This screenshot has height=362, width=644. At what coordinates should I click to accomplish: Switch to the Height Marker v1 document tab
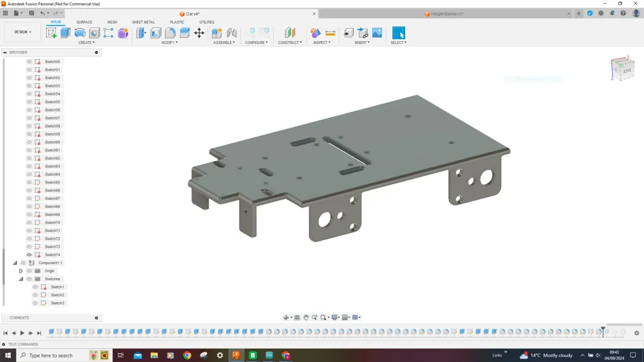point(444,14)
